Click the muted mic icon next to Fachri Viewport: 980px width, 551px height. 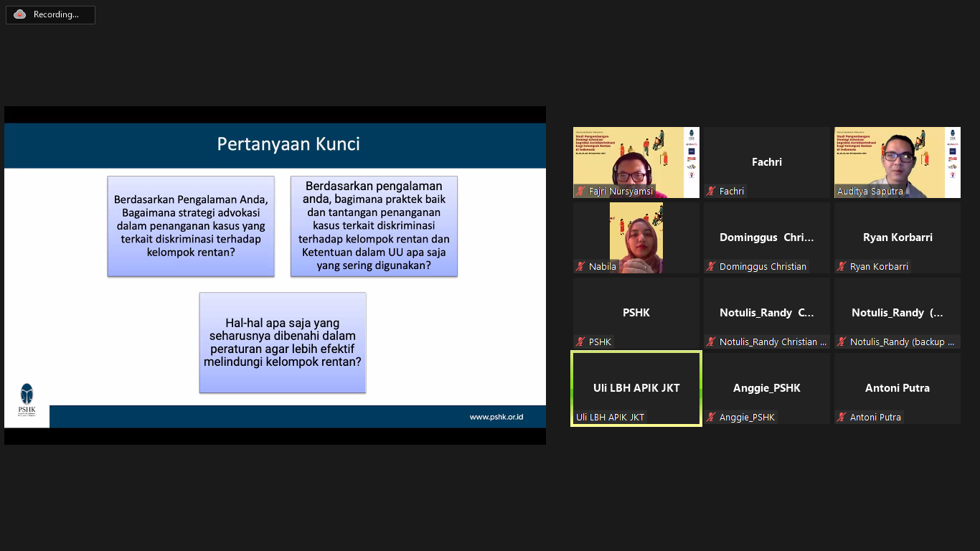click(711, 192)
